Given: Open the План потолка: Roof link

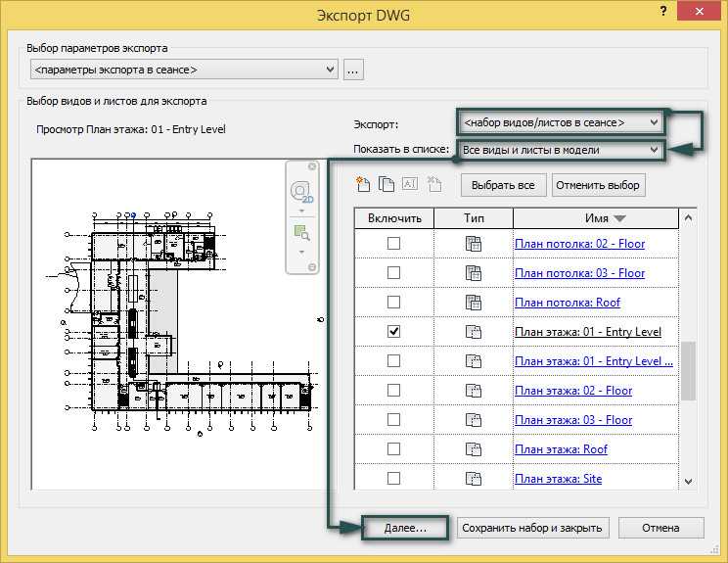Looking at the screenshot, I should (x=568, y=303).
